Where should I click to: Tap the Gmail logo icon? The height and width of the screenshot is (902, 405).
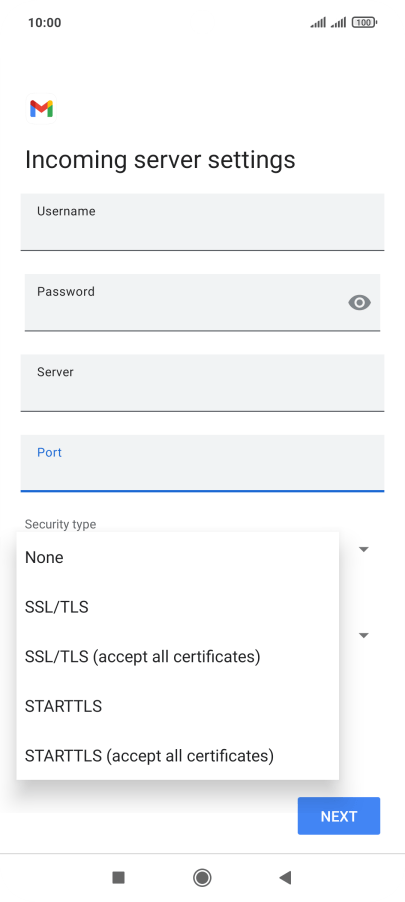[41, 108]
